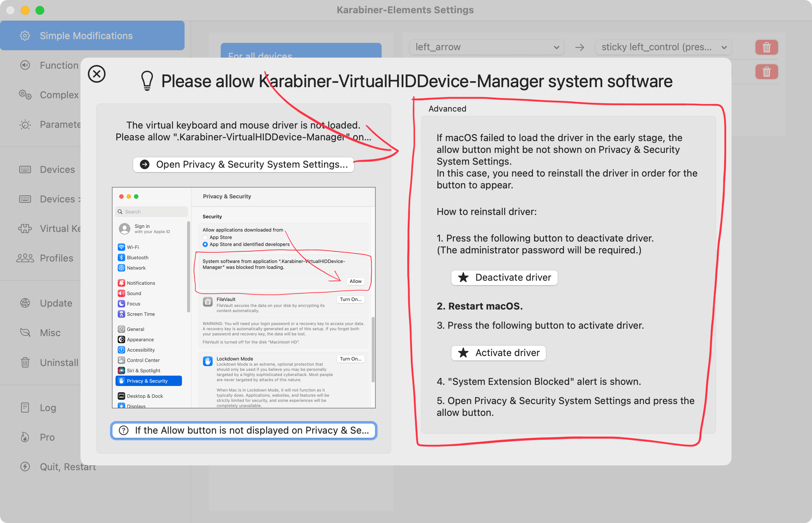812x523 pixels.
Task: Select the Update sidebar tab
Action: click(x=56, y=302)
